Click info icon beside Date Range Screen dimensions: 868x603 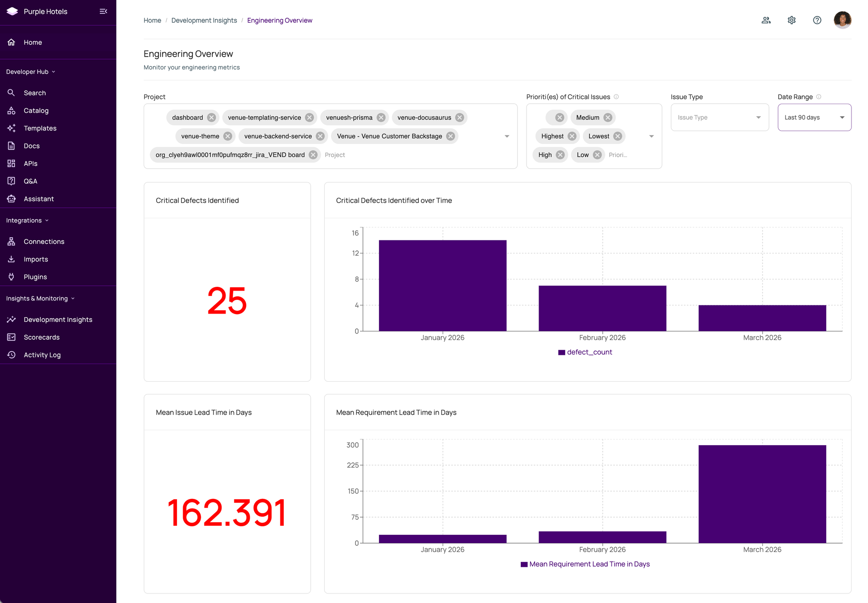point(819,97)
